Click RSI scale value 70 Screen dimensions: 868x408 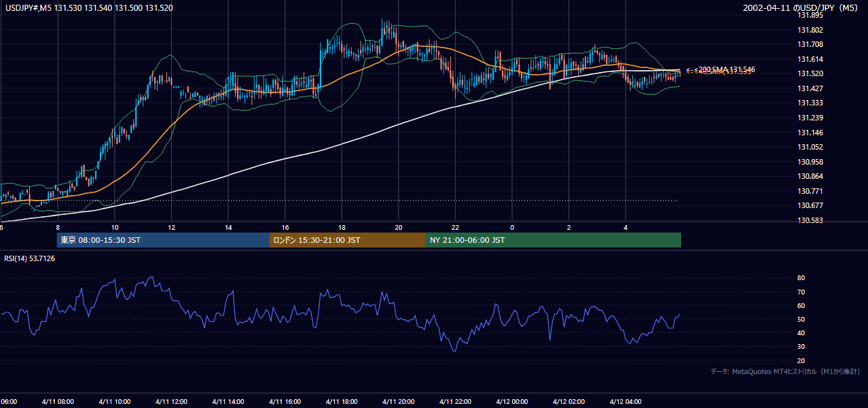click(801, 292)
